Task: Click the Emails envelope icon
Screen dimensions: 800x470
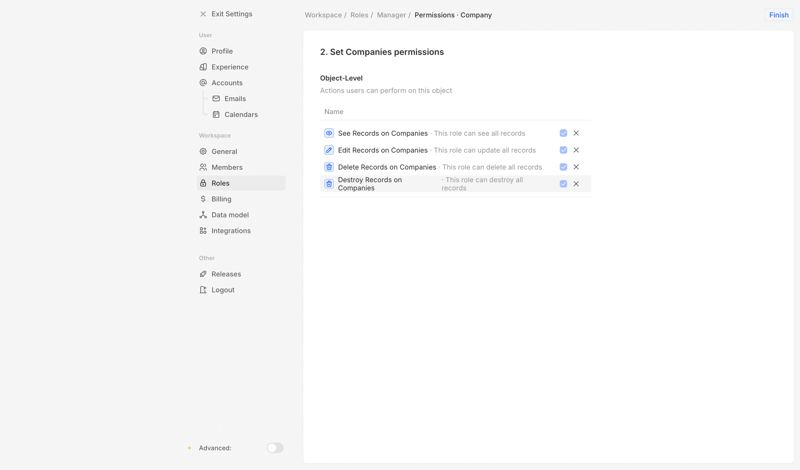Action: pos(216,98)
